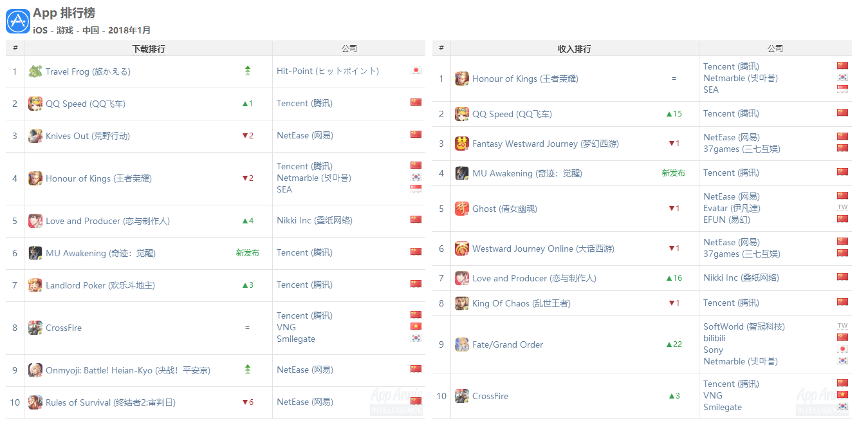The width and height of the screenshot is (868, 423).
Task: Open Rules of Survival (终结者2:审判日) link
Action: coord(111,402)
